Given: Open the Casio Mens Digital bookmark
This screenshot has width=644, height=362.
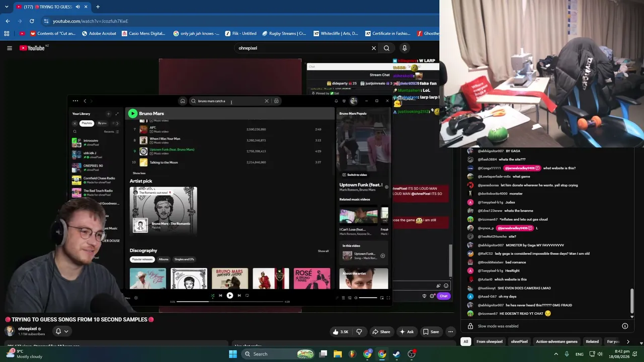Looking at the screenshot, I should click(143, 34).
